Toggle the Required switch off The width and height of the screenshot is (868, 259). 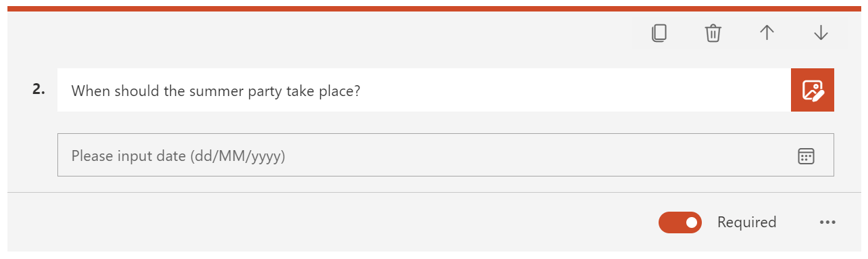point(680,222)
